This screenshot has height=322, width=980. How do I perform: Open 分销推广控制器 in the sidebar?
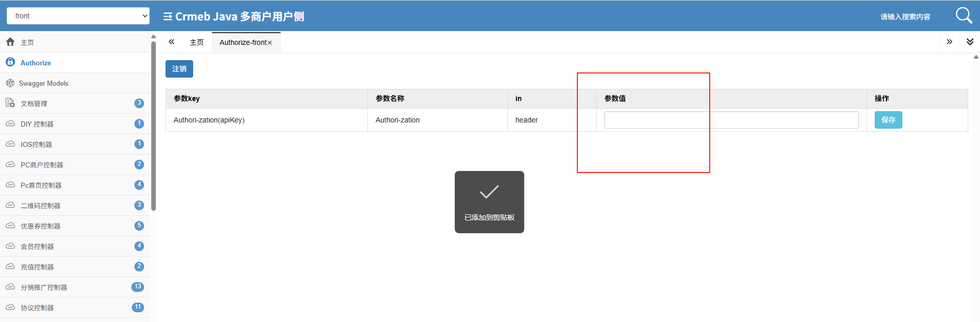(75, 287)
